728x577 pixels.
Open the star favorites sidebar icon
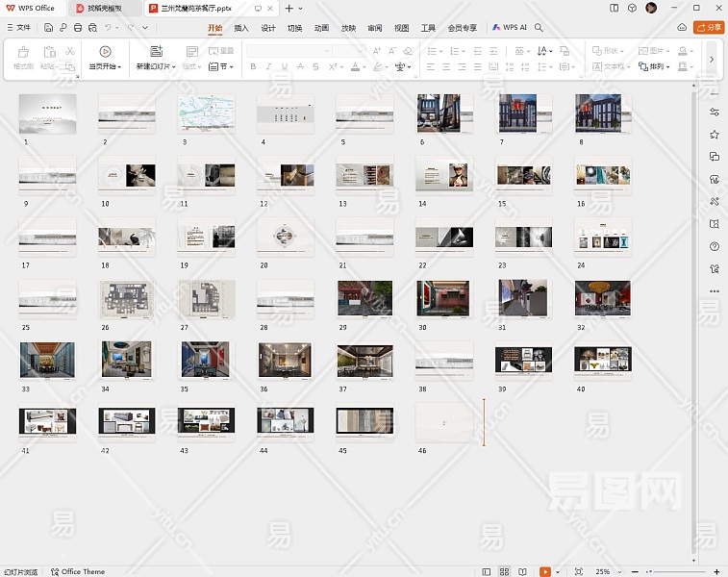(x=714, y=136)
